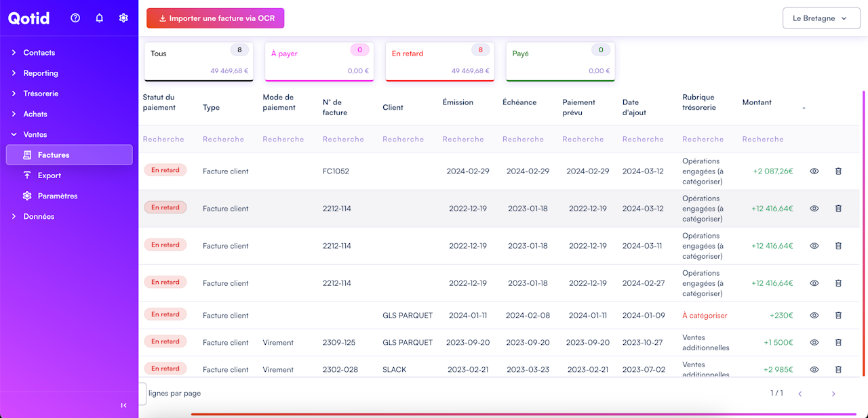This screenshot has height=418, width=868.
Task: Show details of SLACK invoice via eye icon
Action: tap(814, 369)
